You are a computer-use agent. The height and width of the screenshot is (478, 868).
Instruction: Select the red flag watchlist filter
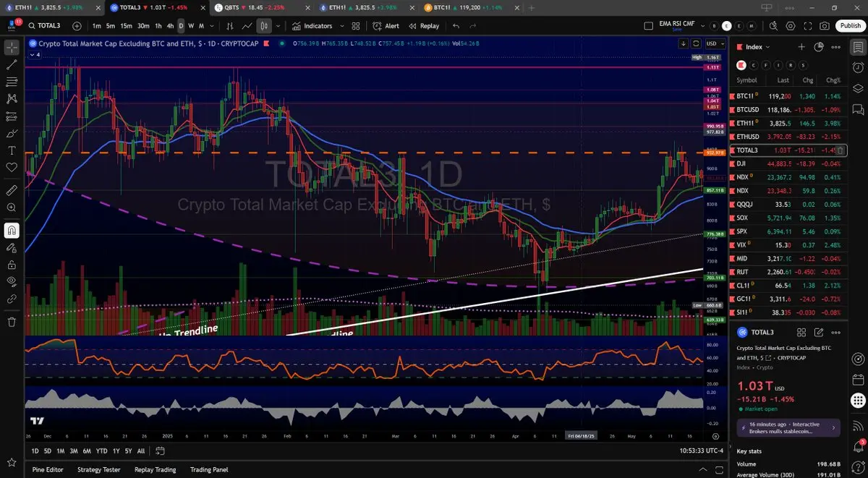[741, 64]
